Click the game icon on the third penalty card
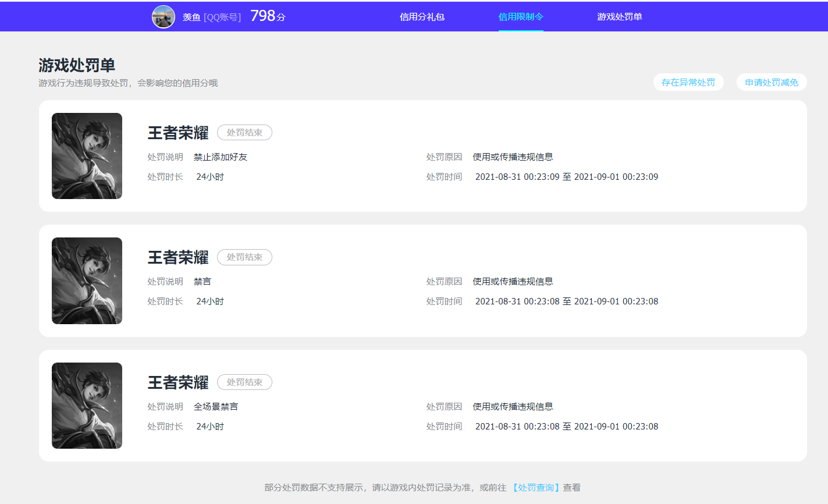The height and width of the screenshot is (504, 828). click(x=87, y=406)
